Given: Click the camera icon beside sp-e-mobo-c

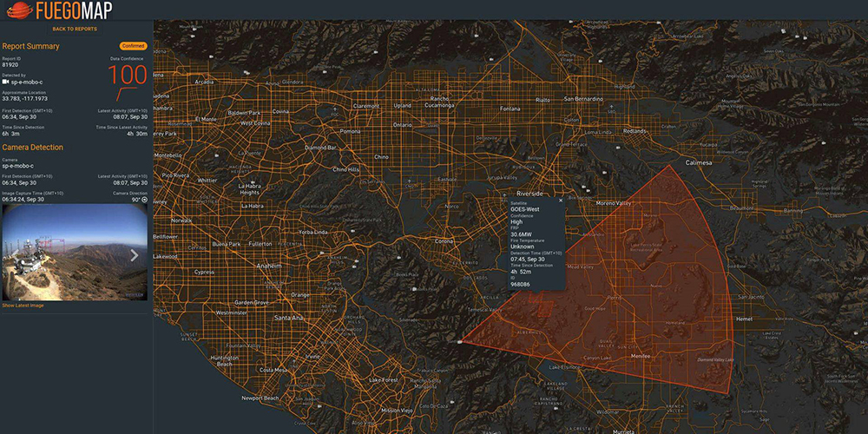Looking at the screenshot, I should coord(5,82).
